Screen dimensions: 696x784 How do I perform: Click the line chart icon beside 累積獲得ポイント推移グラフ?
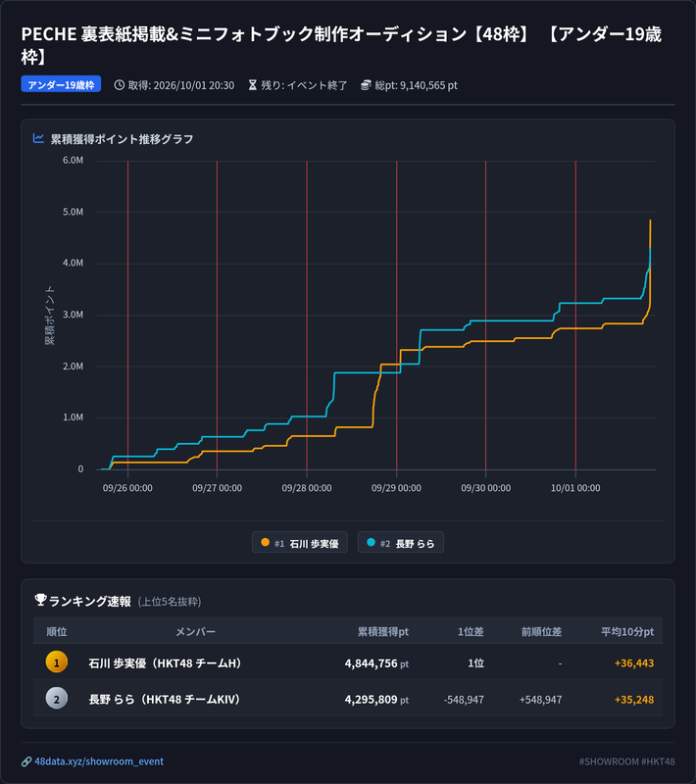(x=38, y=138)
